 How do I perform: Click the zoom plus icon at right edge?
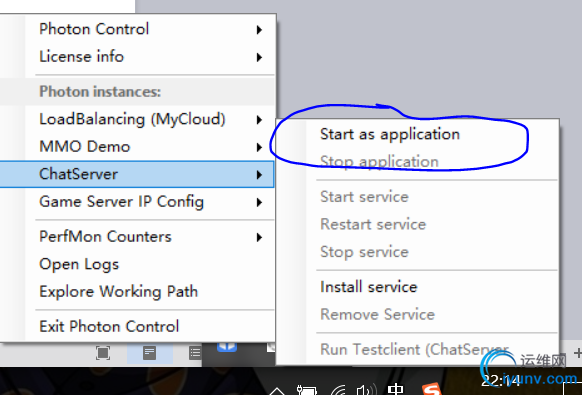point(578,353)
